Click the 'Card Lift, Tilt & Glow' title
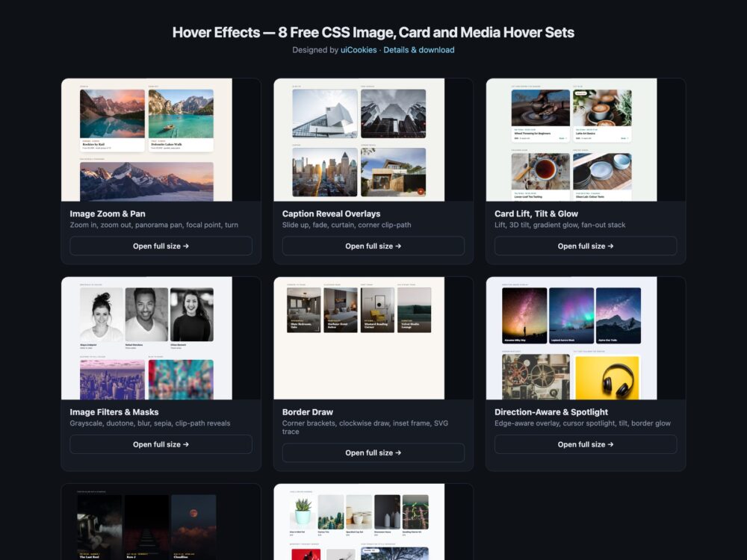Screen dimensions: 747x560 coord(536,214)
